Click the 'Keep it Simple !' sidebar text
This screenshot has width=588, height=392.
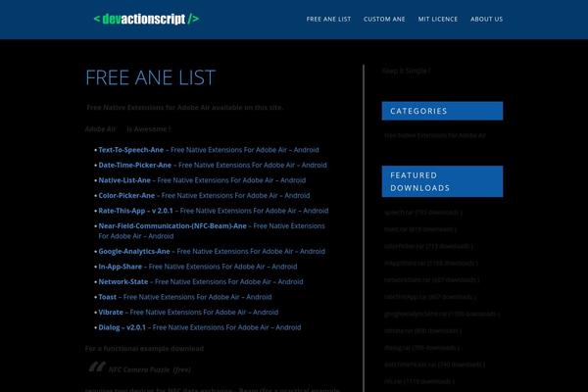coord(406,71)
